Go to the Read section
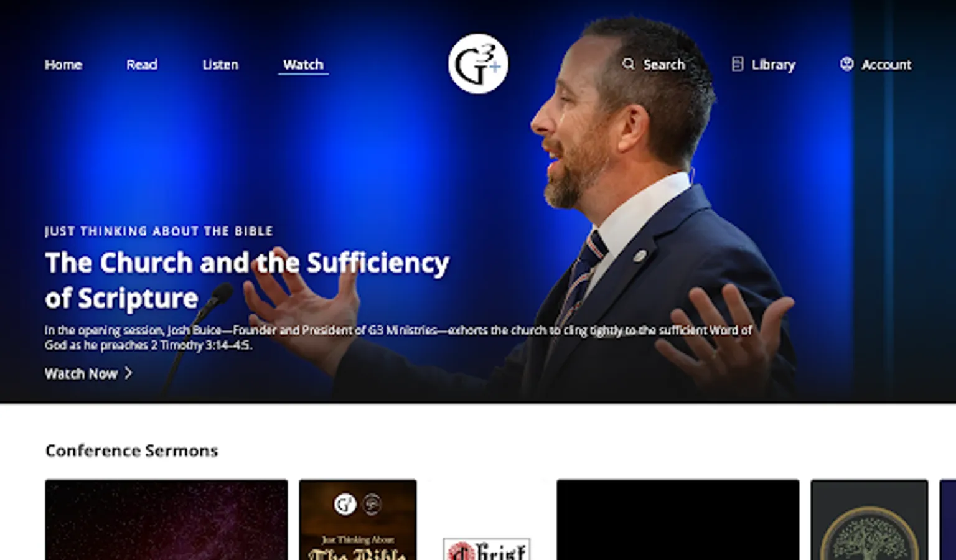Viewport: 956px width, 560px height. coord(142,65)
